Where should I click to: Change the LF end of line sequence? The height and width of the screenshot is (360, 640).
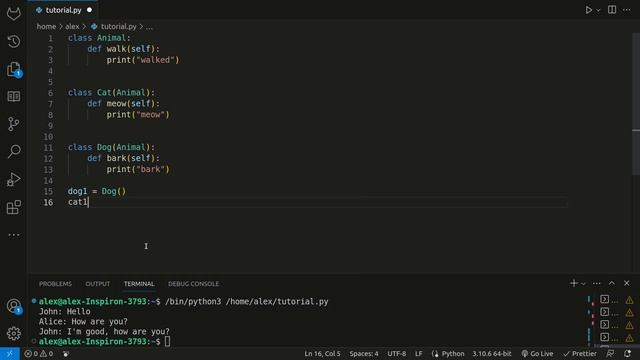419,354
